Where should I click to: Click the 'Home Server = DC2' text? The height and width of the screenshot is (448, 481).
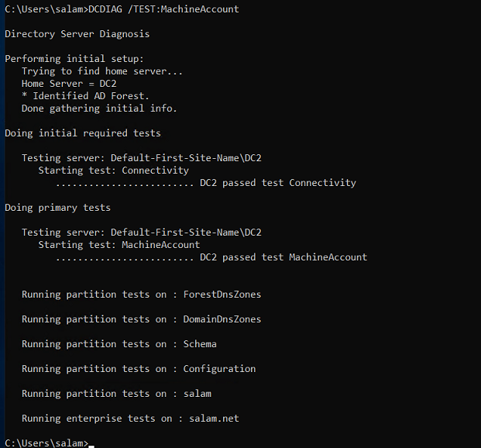coord(69,84)
